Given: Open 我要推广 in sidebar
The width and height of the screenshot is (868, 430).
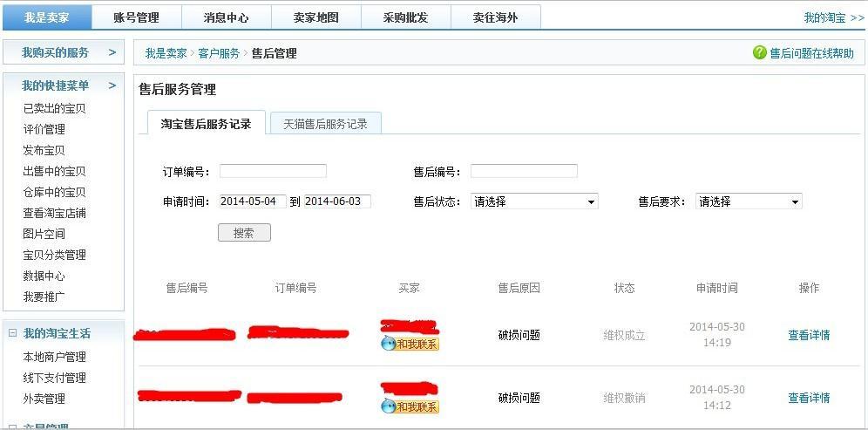Looking at the screenshot, I should pos(44,297).
